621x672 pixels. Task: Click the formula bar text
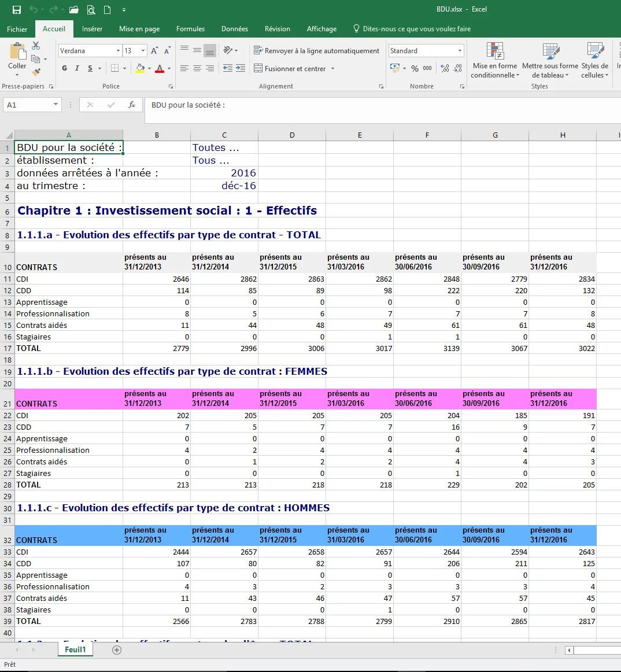[188, 105]
